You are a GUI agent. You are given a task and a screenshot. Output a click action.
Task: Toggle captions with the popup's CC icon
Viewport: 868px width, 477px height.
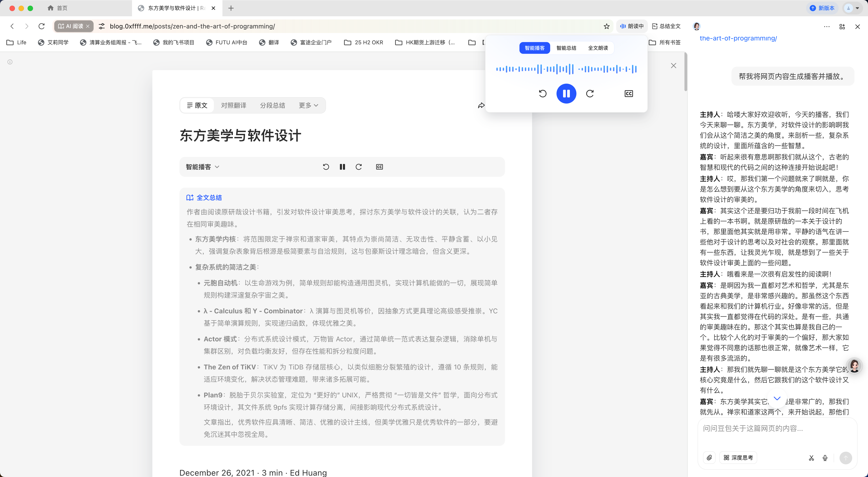(x=628, y=93)
